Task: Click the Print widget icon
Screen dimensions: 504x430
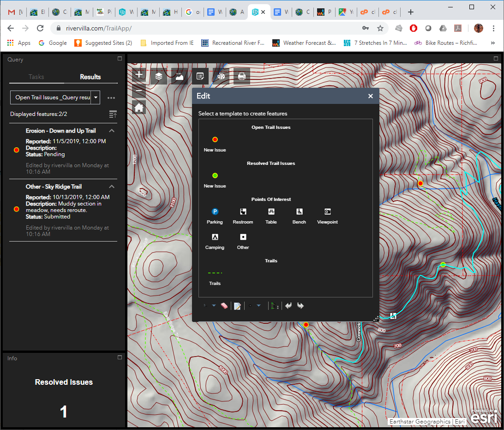Action: click(241, 76)
